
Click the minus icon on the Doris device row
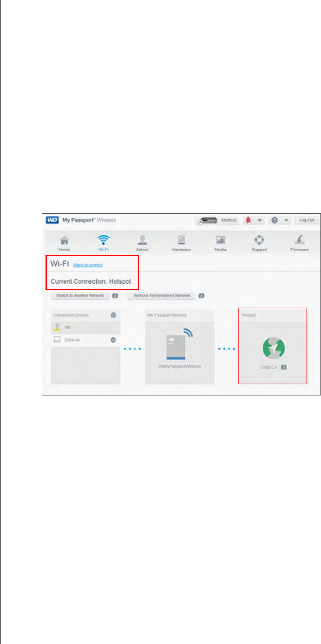tap(113, 339)
